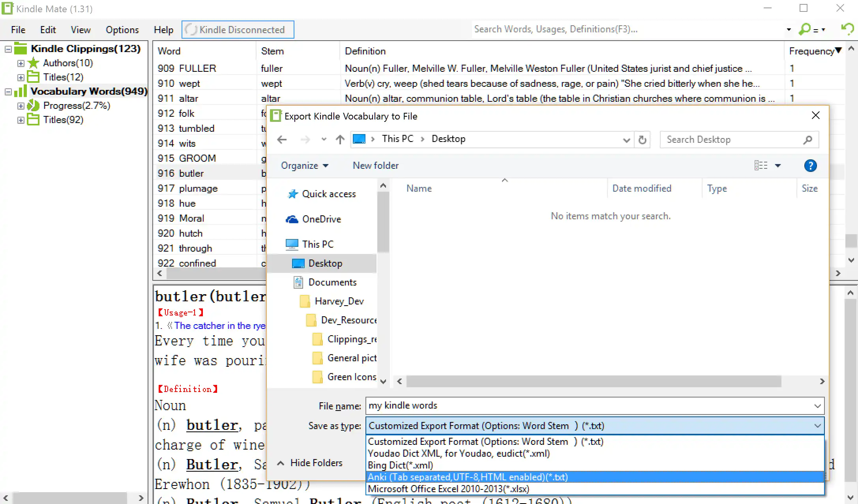
Task: Expand the address bar path dropdown
Action: tap(626, 140)
